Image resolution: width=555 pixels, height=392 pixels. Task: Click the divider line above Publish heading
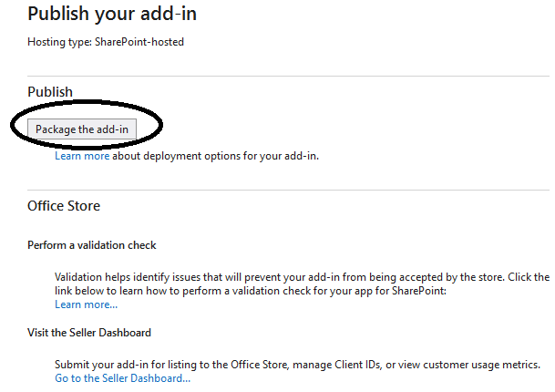[x=288, y=76]
